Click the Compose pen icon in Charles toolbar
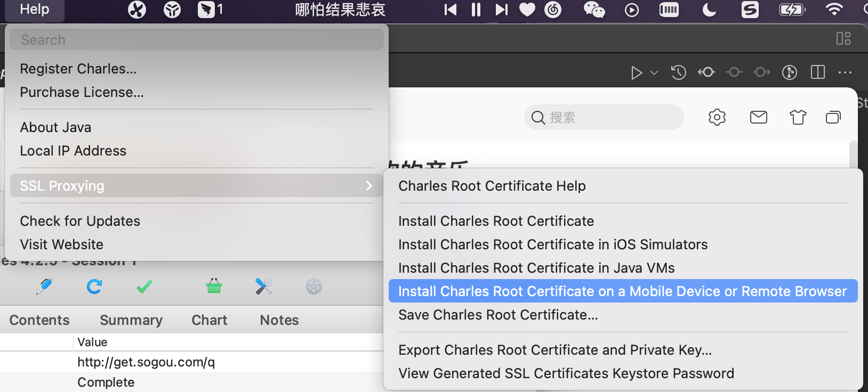 [44, 287]
